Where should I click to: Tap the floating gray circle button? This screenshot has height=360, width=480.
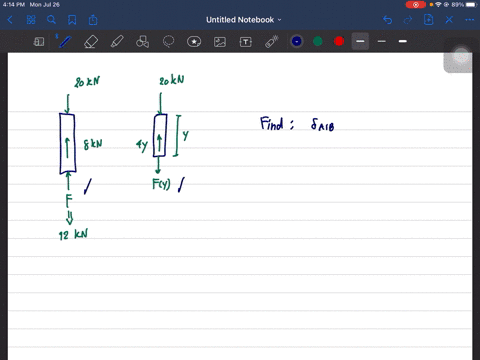click(x=461, y=56)
